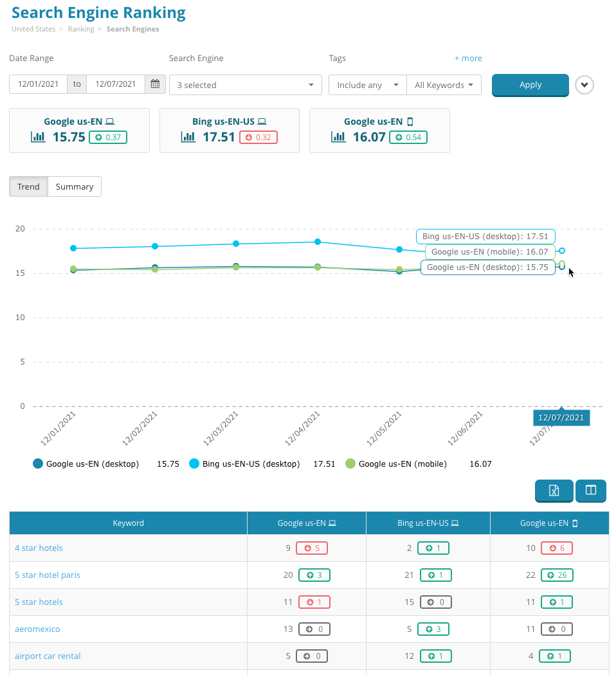The height and width of the screenshot is (675, 616).
Task: Click the round chevron expand filters button
Action: 584,85
